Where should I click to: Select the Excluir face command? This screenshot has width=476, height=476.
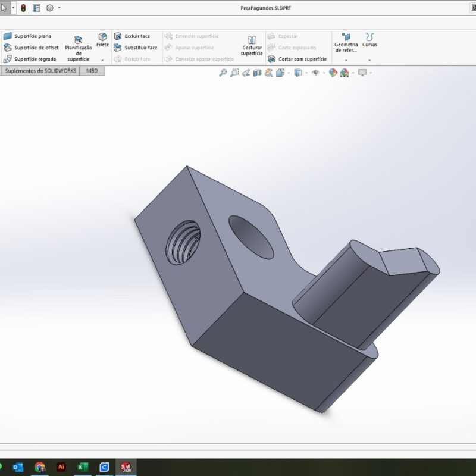pos(132,36)
